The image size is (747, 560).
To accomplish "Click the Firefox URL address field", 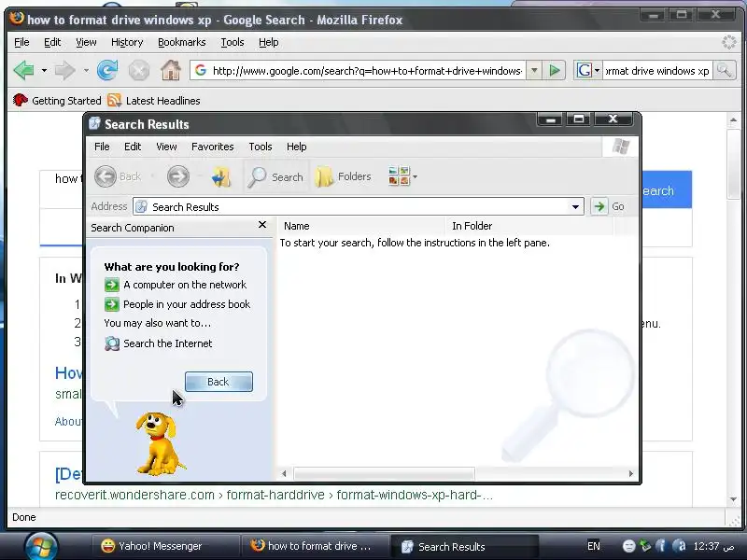I will [366, 71].
